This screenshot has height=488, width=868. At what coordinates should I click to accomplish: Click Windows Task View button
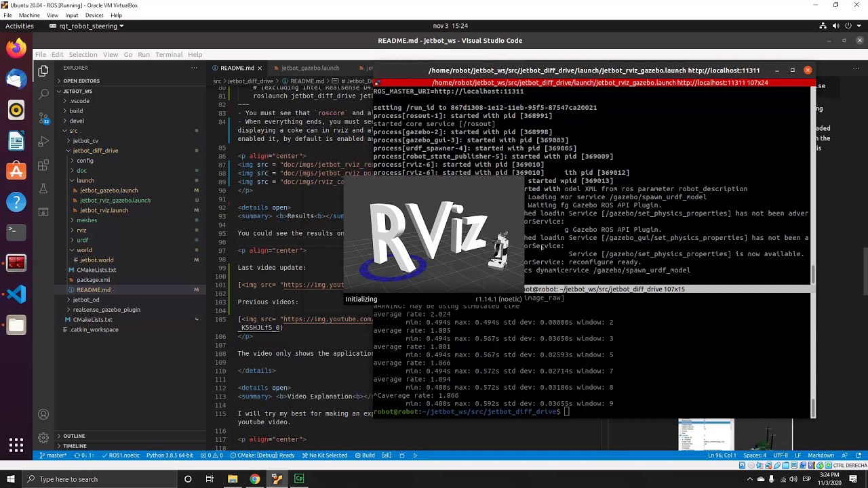(210, 479)
